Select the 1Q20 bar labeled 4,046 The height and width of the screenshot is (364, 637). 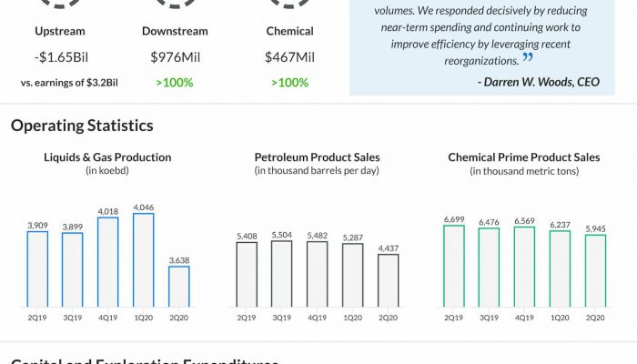point(144,260)
